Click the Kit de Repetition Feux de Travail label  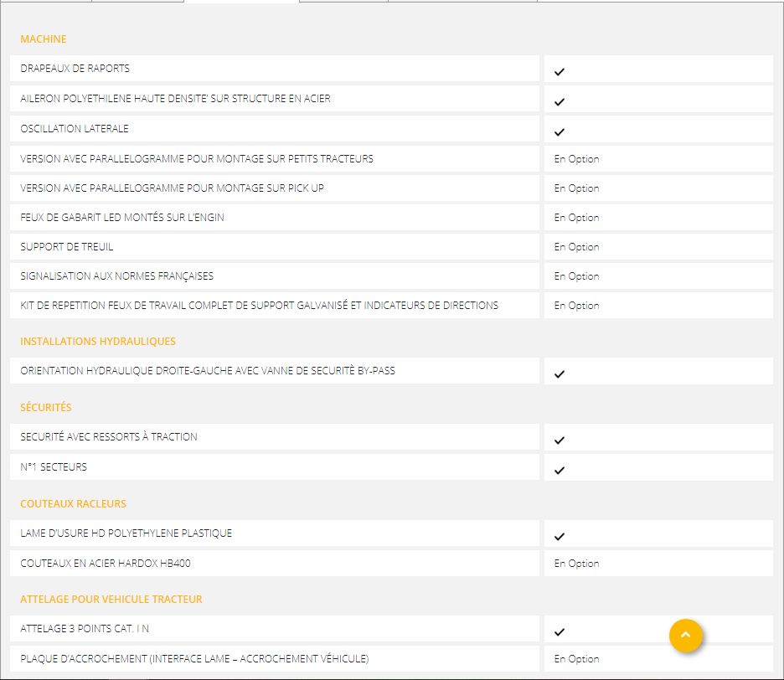coord(259,306)
